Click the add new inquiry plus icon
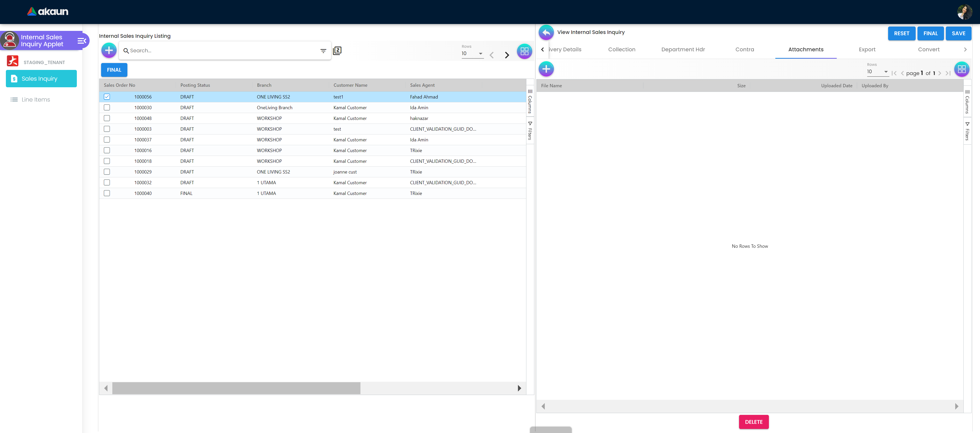 (109, 50)
